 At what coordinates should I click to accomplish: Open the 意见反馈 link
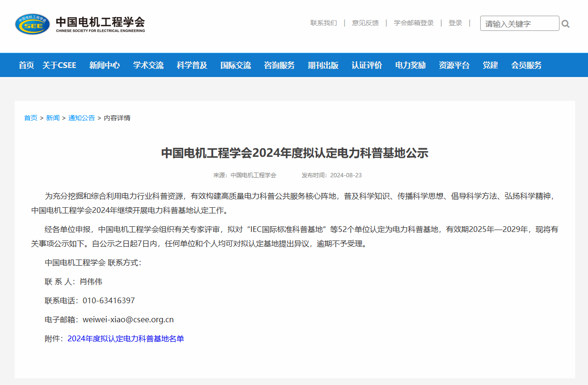pyautogui.click(x=365, y=23)
